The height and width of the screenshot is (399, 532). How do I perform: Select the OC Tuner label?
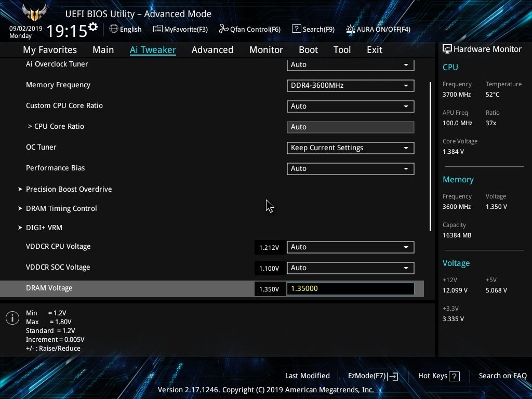point(41,147)
